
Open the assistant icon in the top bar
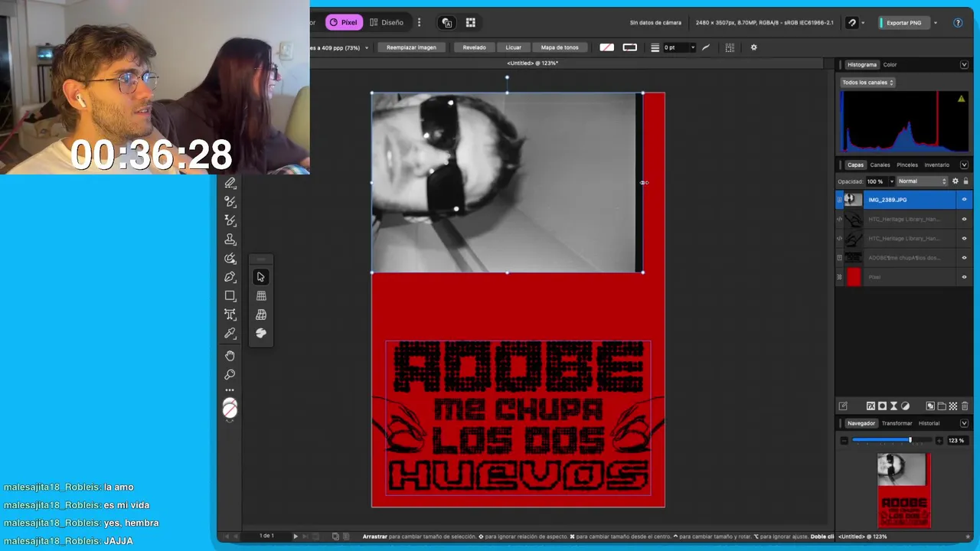point(851,23)
